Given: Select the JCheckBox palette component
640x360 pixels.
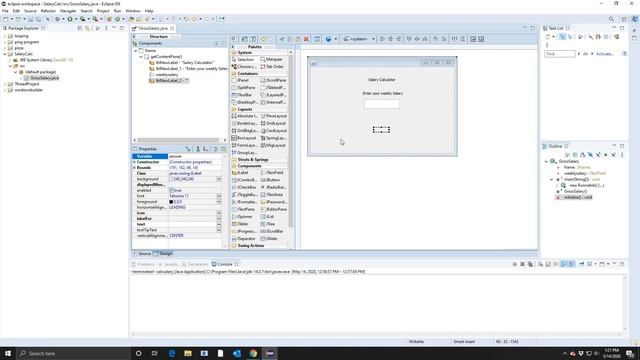Looking at the screenshot, I should tap(244, 187).
